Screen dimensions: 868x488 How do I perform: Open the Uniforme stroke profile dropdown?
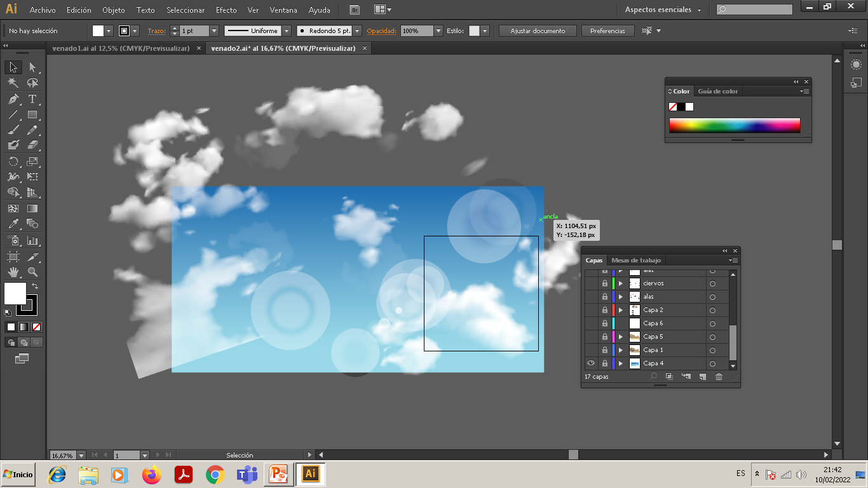point(287,30)
